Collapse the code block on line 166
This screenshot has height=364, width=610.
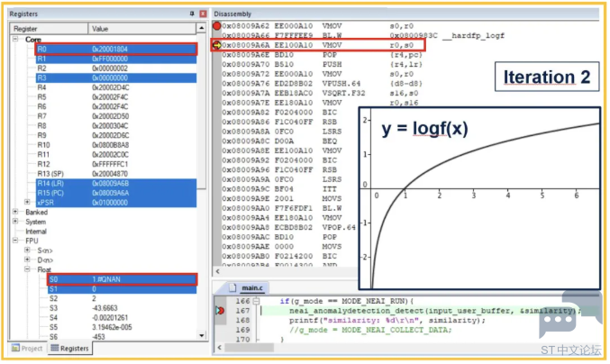[x=256, y=301]
